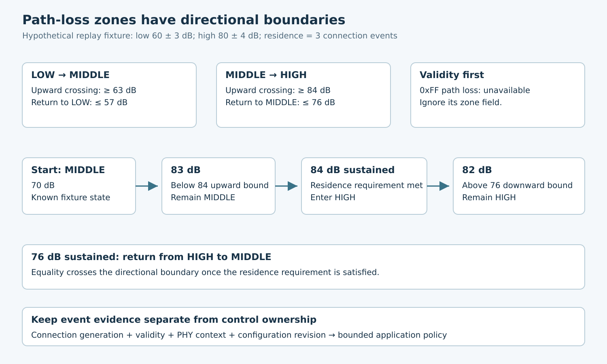The height and width of the screenshot is (364, 607).
Task: Click the Connection generation + validity policy line
Action: click(239, 335)
